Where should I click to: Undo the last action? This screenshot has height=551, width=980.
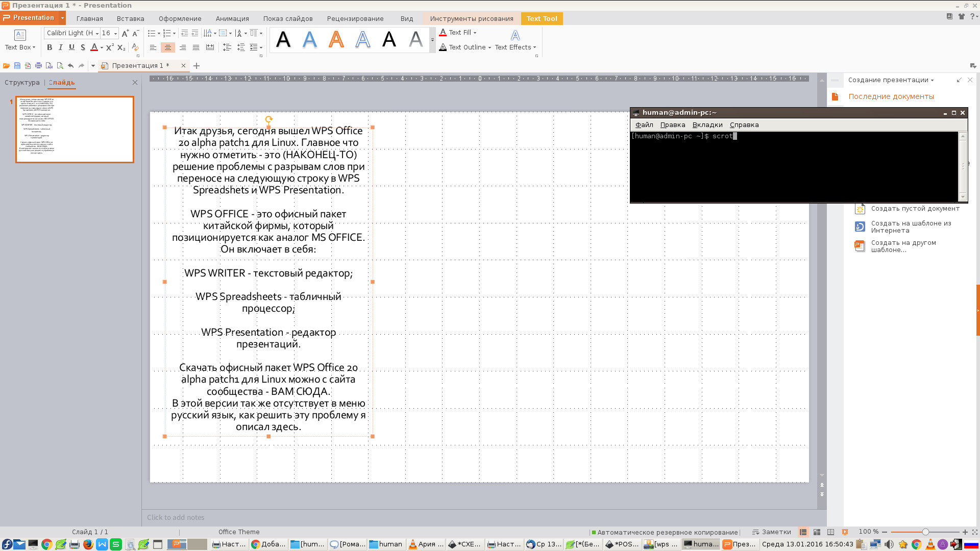pos(70,66)
